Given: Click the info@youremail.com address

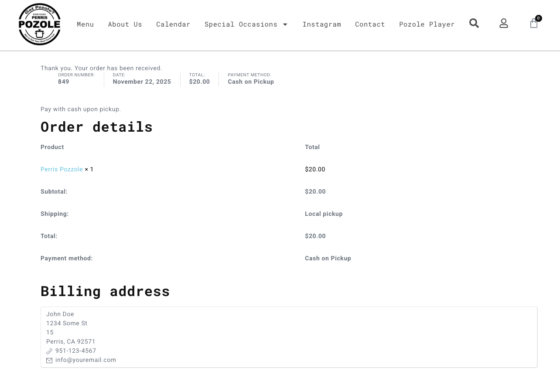Looking at the screenshot, I should point(86,360).
